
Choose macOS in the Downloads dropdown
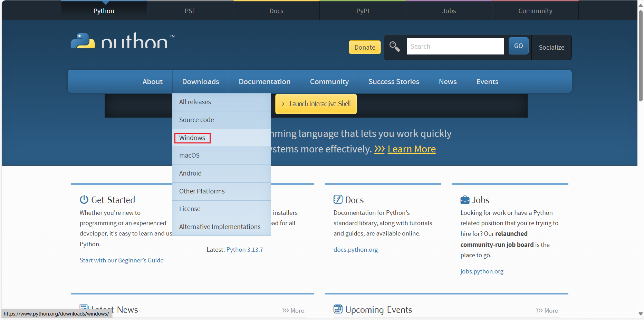pyautogui.click(x=189, y=156)
